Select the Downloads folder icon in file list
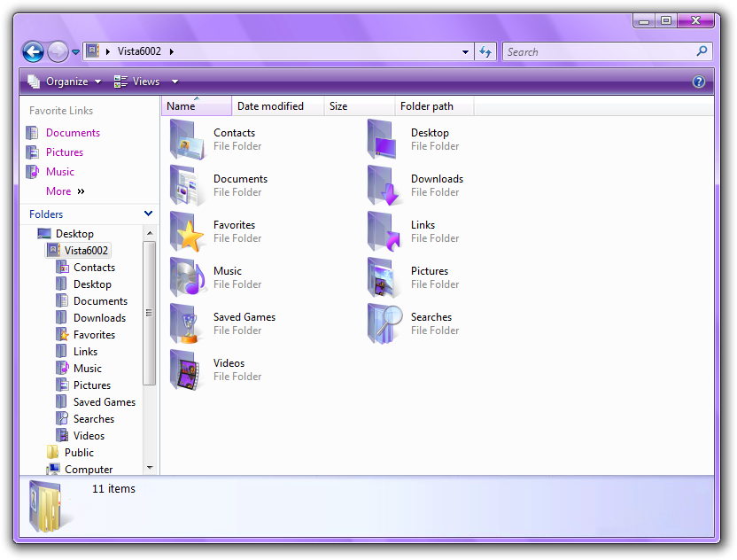 click(385, 186)
